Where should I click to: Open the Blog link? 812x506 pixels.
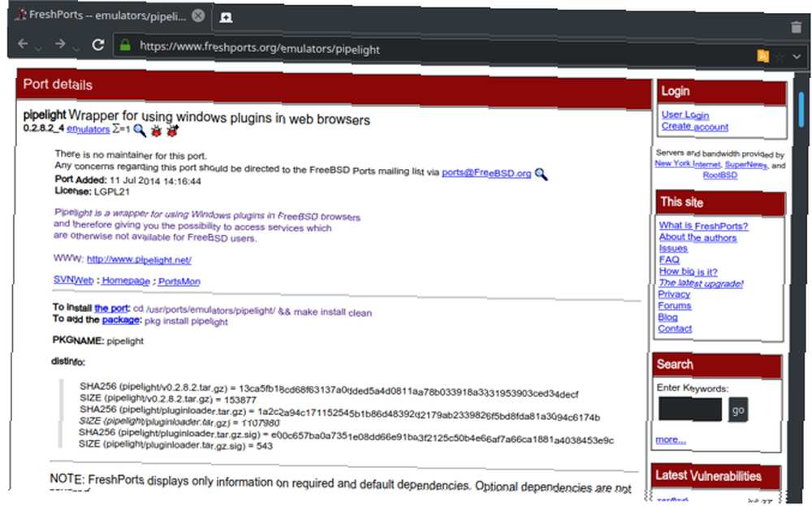pos(668,317)
